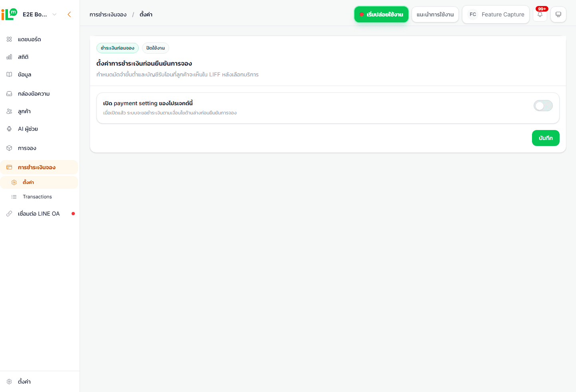Click the link icon for LINE OA
576x392 pixels.
(9, 214)
